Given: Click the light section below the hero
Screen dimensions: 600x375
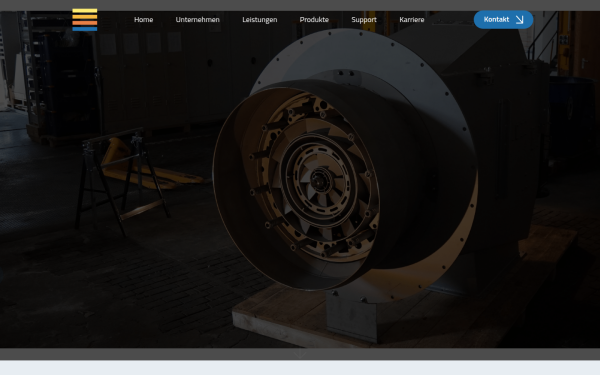Looking at the screenshot, I should click(x=300, y=368).
